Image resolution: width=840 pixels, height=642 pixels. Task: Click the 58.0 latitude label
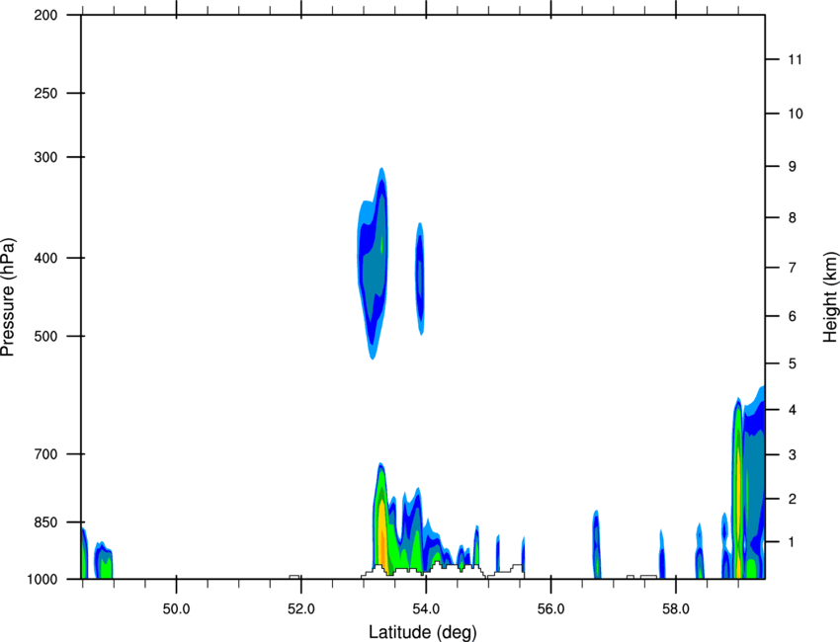click(x=676, y=609)
